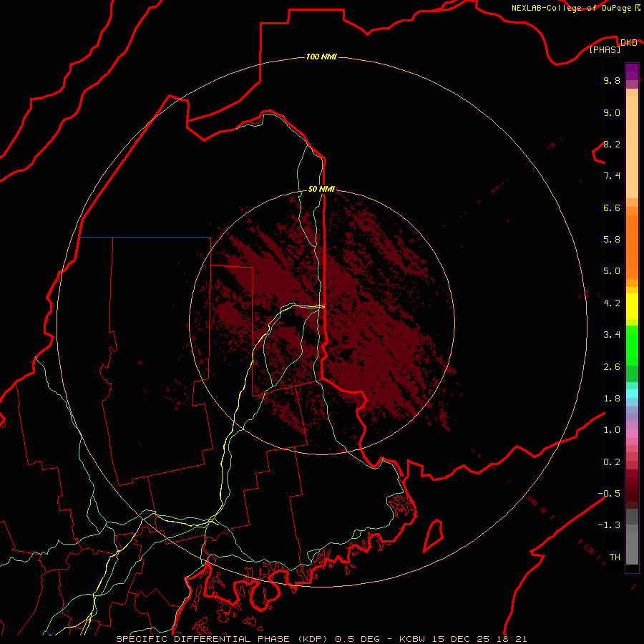The width and height of the screenshot is (644, 644).
Task: Click the 8.2 scale value
Action: (612, 144)
